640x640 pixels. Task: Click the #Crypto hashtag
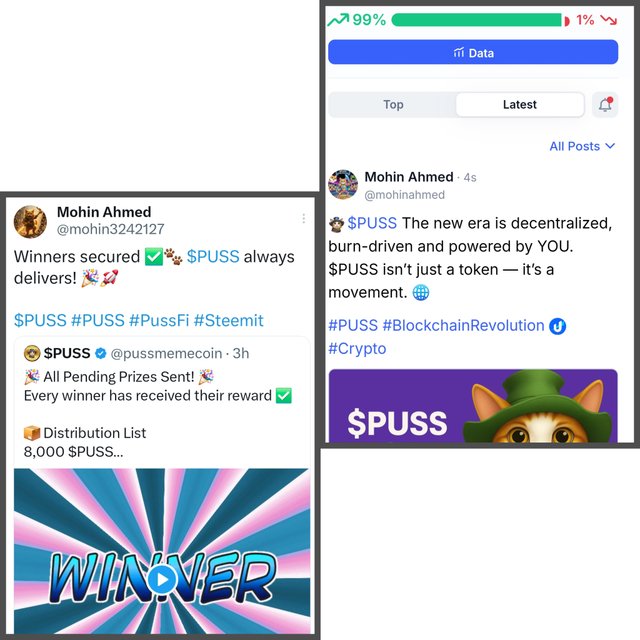pos(357,349)
